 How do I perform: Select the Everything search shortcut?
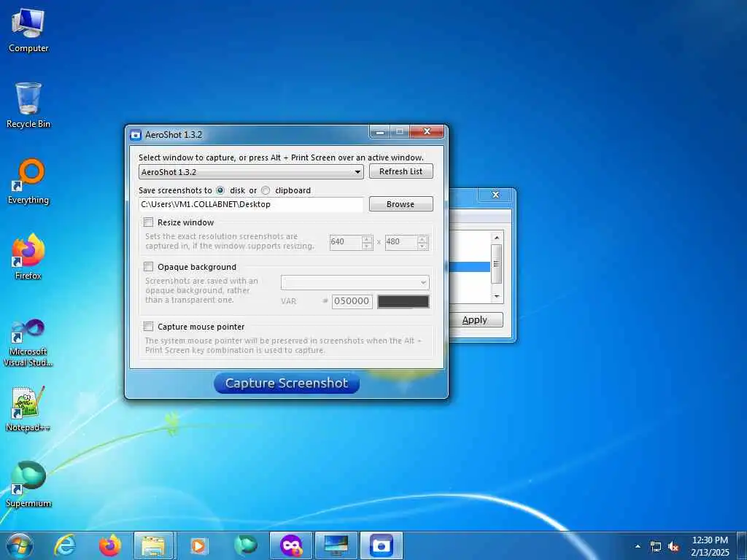pos(28,182)
